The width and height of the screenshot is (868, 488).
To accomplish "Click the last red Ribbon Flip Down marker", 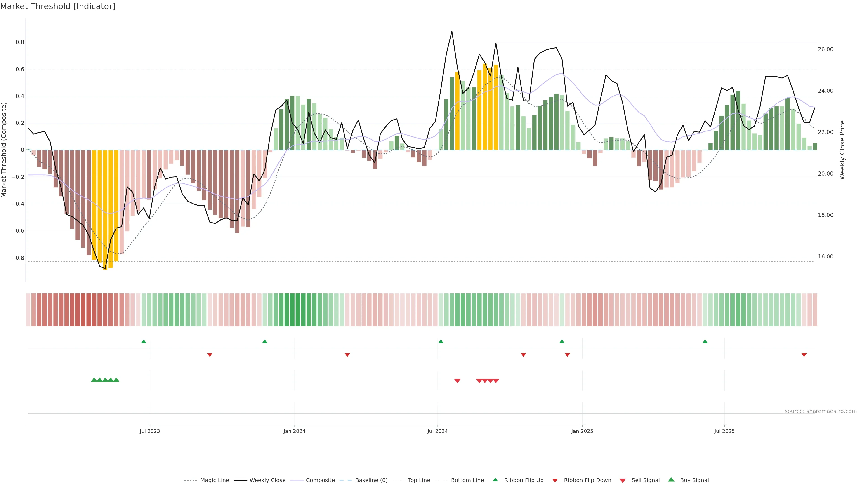I will tap(804, 355).
